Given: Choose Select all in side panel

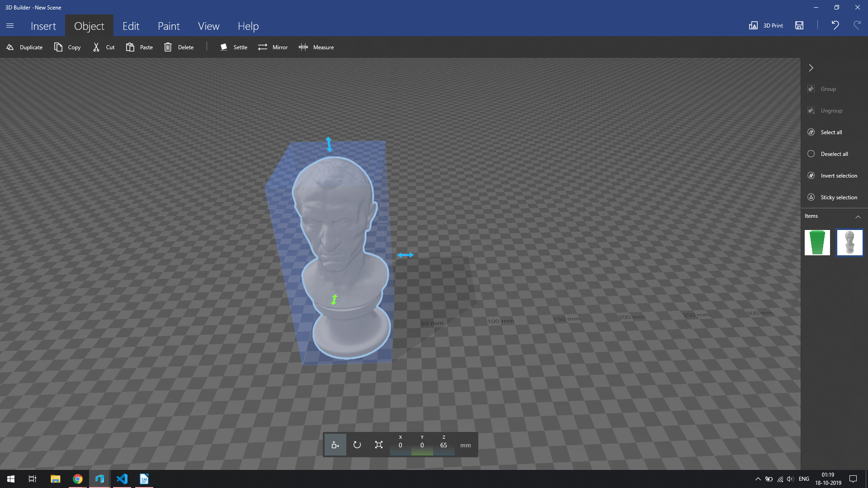Looking at the screenshot, I should click(x=825, y=132).
